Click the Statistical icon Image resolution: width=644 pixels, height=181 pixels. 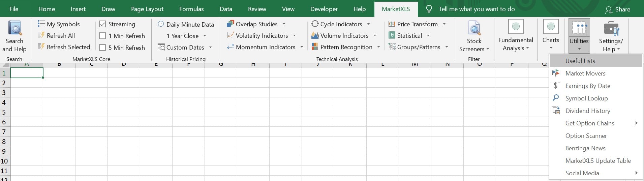[x=392, y=35]
